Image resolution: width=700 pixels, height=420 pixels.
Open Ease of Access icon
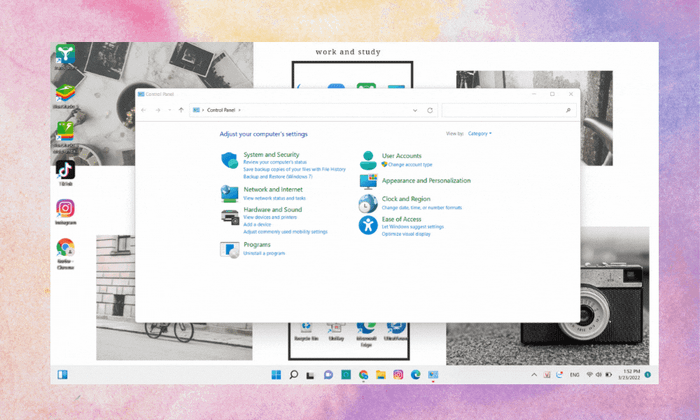(x=368, y=225)
